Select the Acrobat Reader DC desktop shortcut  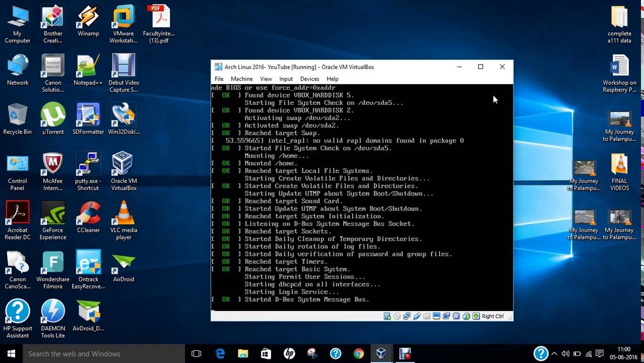click(18, 221)
